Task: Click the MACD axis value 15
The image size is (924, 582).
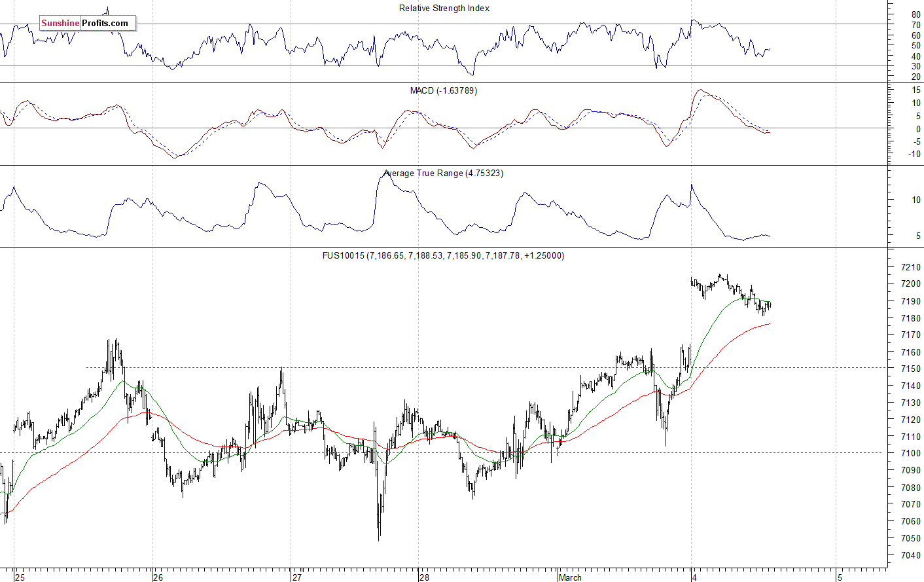Action: pyautogui.click(x=915, y=91)
